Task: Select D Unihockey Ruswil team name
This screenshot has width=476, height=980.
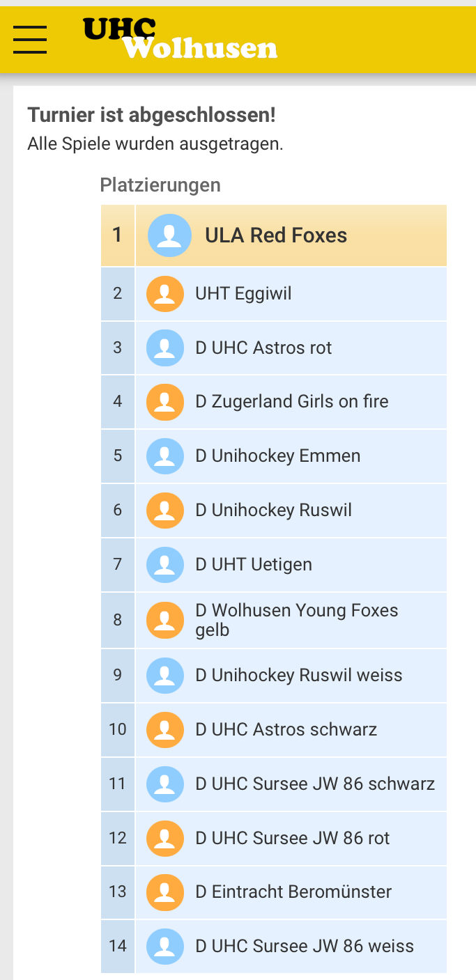Action: 273,511
